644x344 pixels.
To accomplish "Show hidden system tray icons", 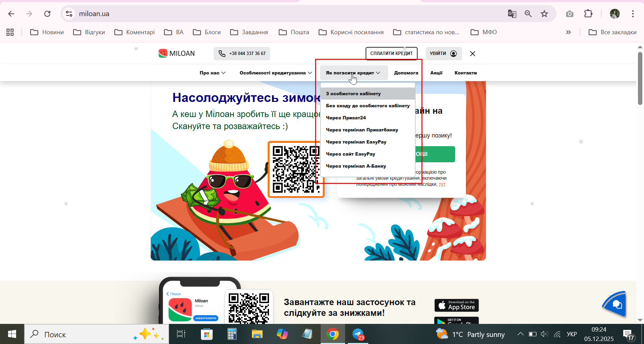I will pyautogui.click(x=520, y=334).
